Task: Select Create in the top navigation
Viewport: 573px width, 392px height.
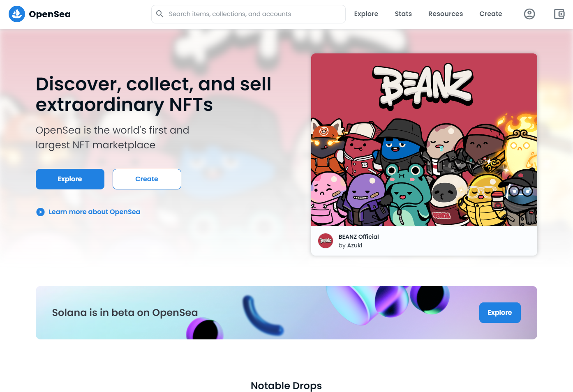Action: (491, 14)
